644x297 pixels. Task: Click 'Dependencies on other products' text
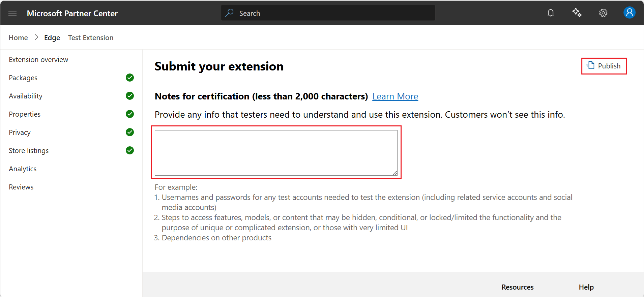(x=216, y=238)
